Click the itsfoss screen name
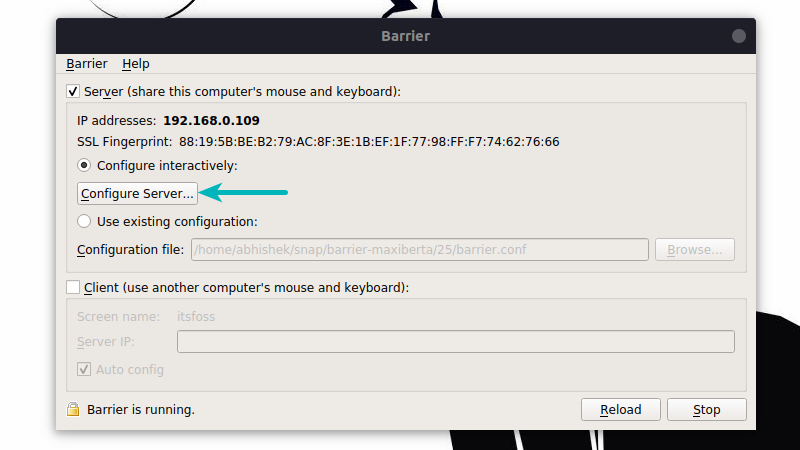The image size is (800, 450). click(196, 317)
